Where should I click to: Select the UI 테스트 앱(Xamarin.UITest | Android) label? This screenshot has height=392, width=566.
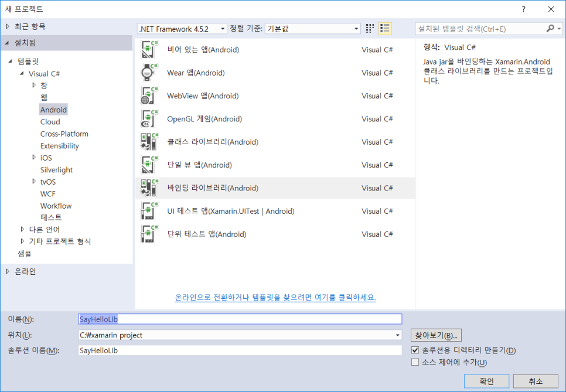(231, 211)
